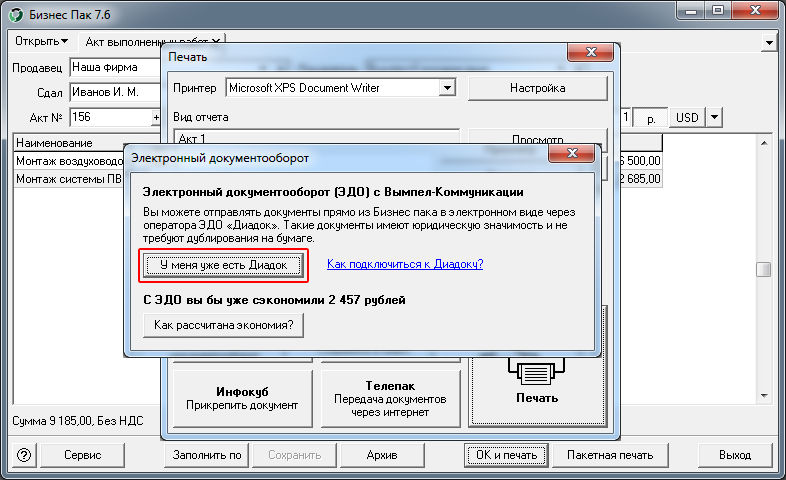Click the Просмотр button in Печать
The height and width of the screenshot is (480, 786).
537,137
